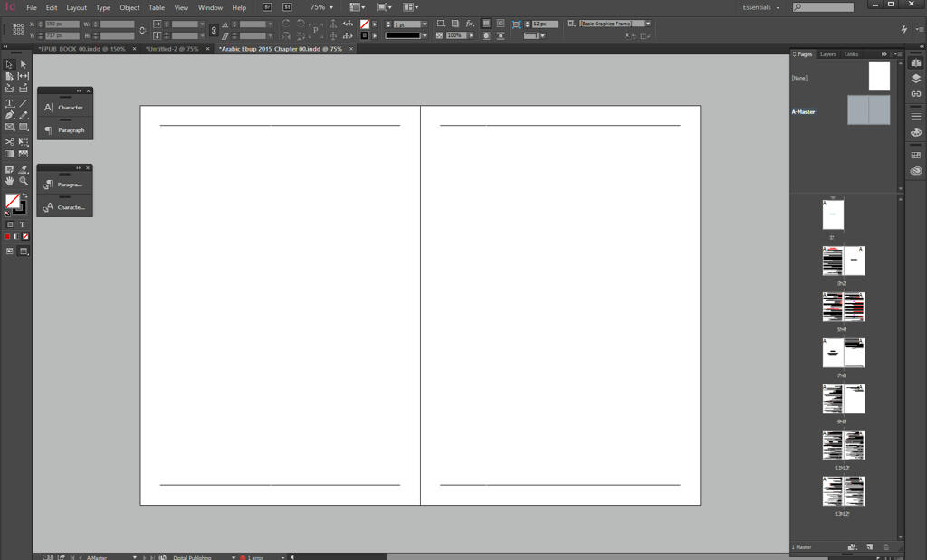This screenshot has height=560, width=927.
Task: Select the Type tool
Action: point(10,103)
